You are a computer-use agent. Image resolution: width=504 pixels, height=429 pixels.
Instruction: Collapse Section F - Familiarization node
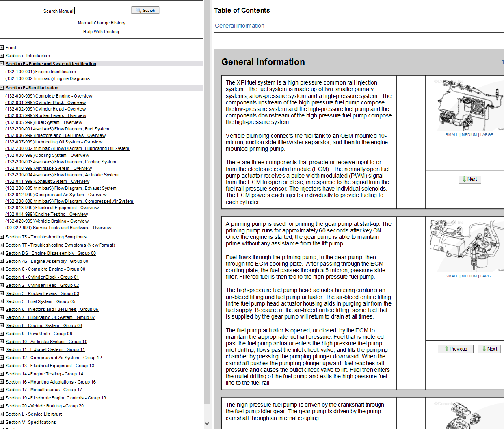(2, 88)
